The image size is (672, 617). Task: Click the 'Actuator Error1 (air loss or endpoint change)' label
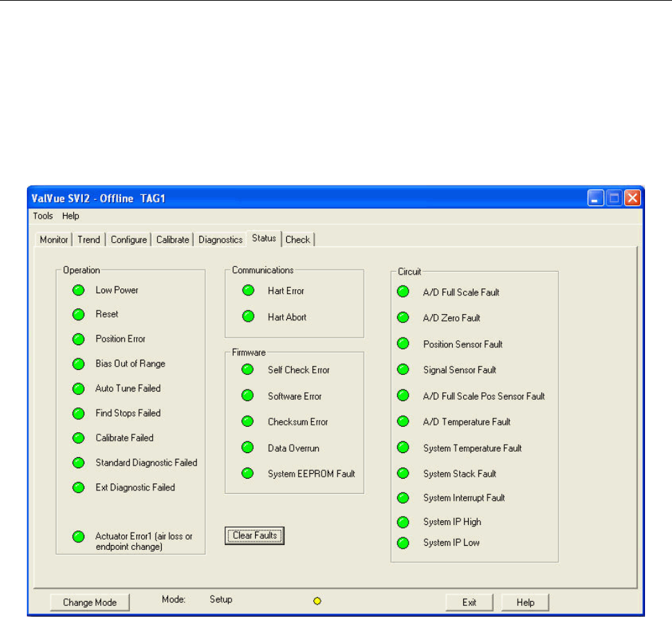[144, 542]
